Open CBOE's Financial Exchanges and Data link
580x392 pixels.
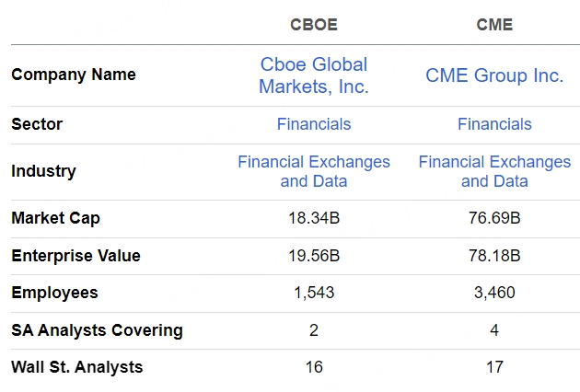[313, 171]
